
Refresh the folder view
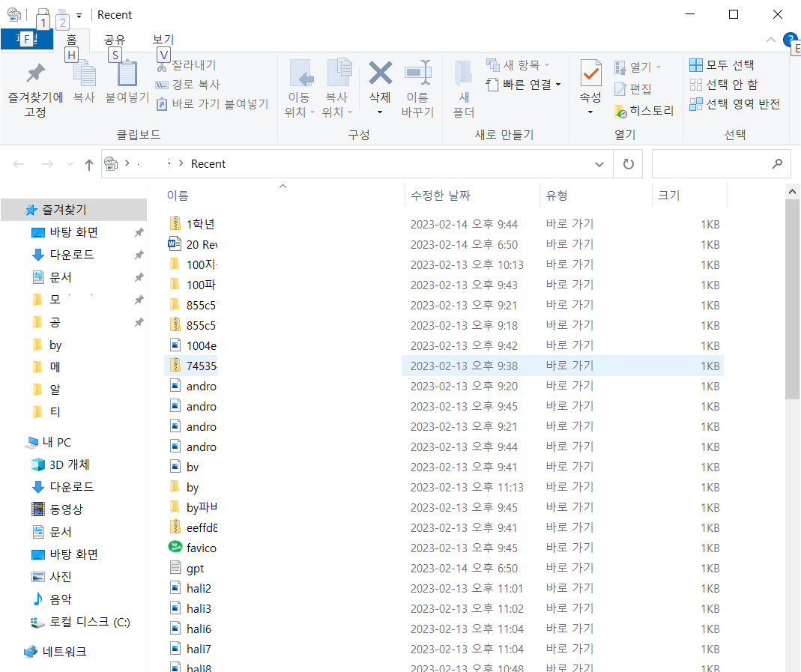click(628, 163)
